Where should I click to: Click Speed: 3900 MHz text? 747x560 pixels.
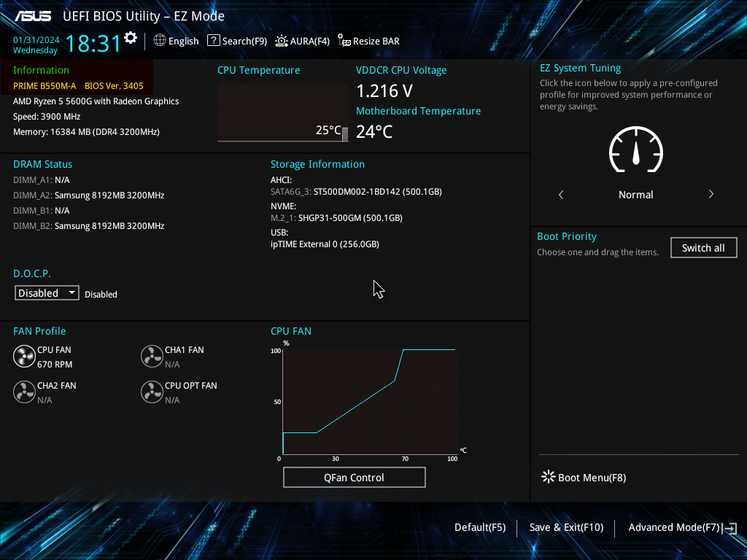[x=47, y=116]
